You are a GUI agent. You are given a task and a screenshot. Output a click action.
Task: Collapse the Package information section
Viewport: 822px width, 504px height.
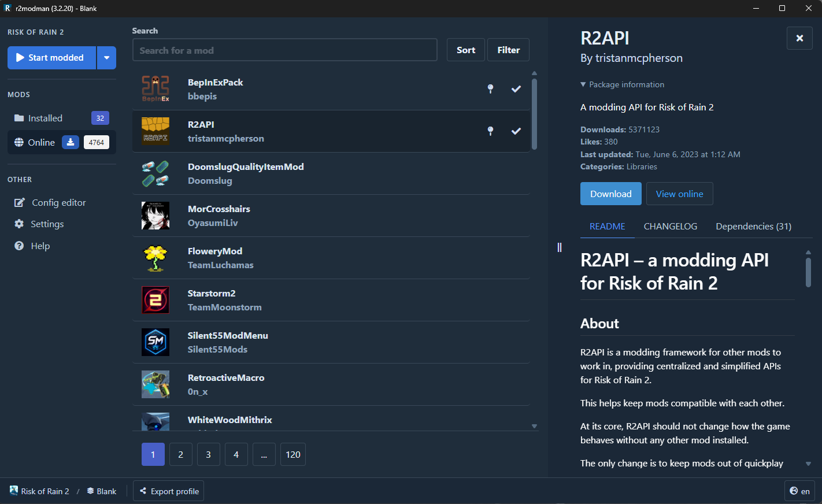click(x=623, y=84)
